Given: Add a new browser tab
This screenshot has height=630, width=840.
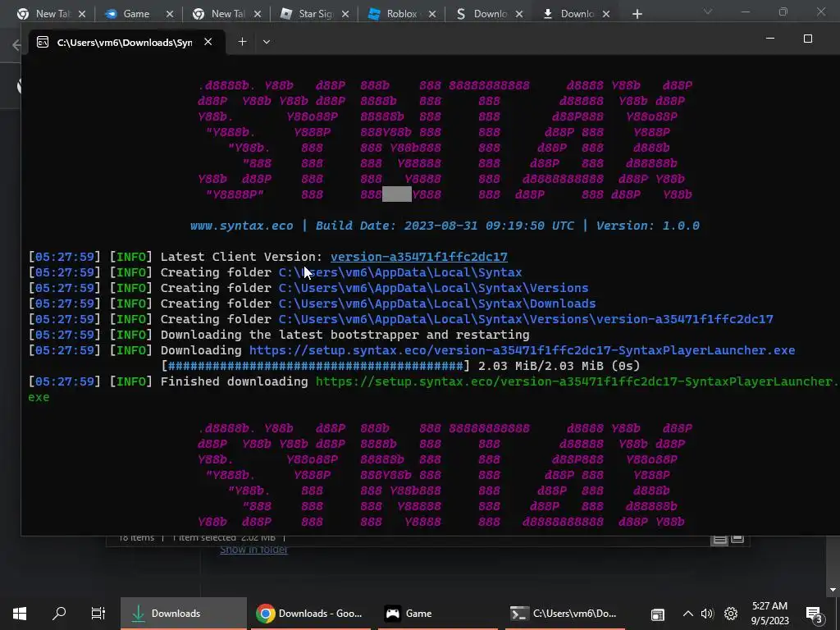Looking at the screenshot, I should [637, 15].
